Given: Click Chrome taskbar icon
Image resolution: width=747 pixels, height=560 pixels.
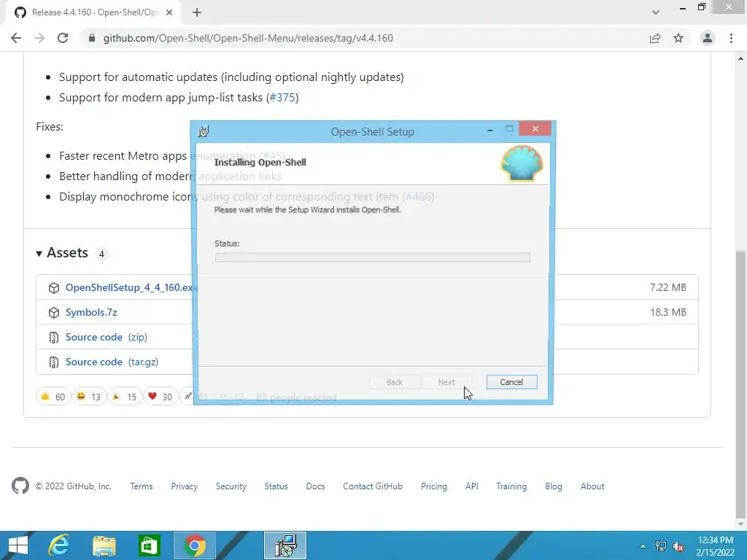Looking at the screenshot, I should [194, 545].
